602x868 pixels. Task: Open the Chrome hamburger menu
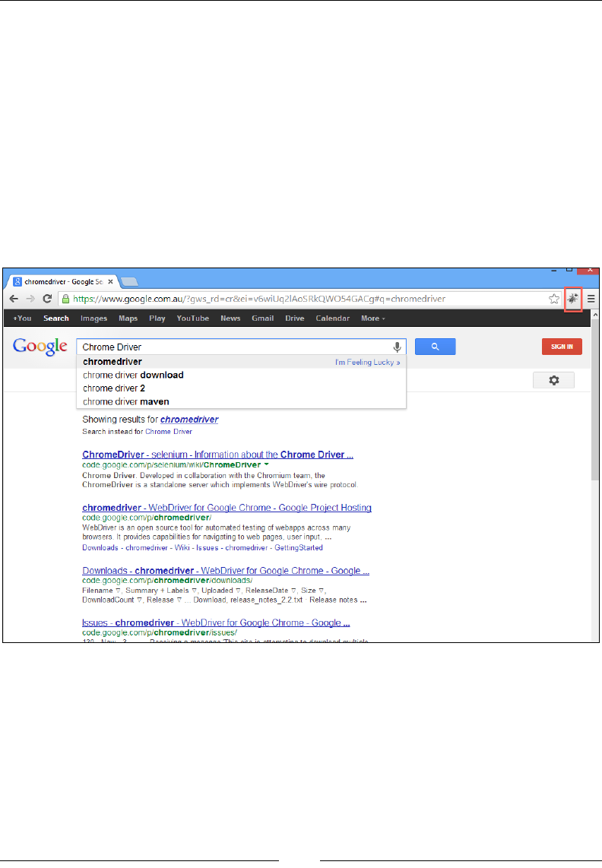point(591,299)
